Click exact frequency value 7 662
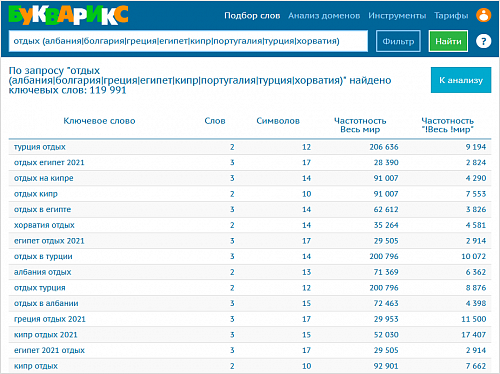 coord(476,366)
